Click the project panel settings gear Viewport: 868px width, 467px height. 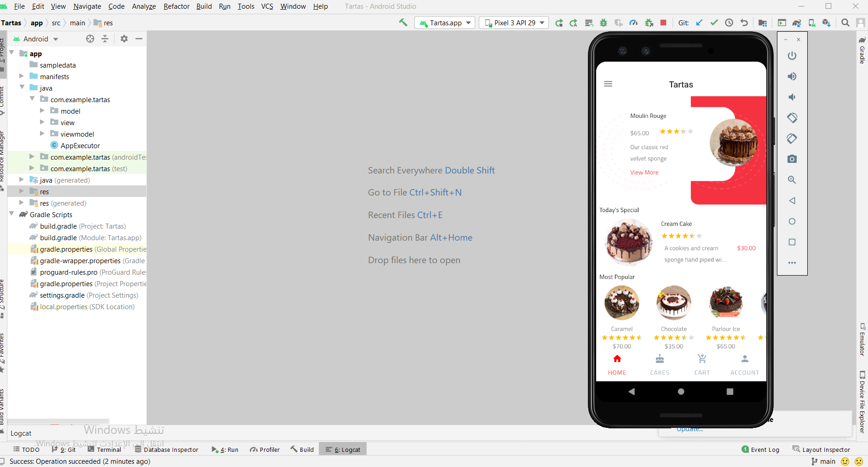point(124,39)
